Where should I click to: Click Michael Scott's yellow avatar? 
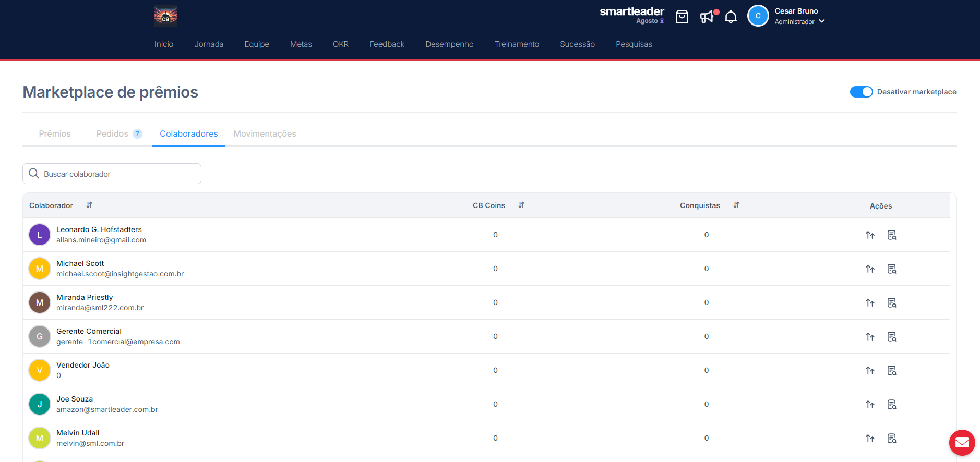pos(40,269)
